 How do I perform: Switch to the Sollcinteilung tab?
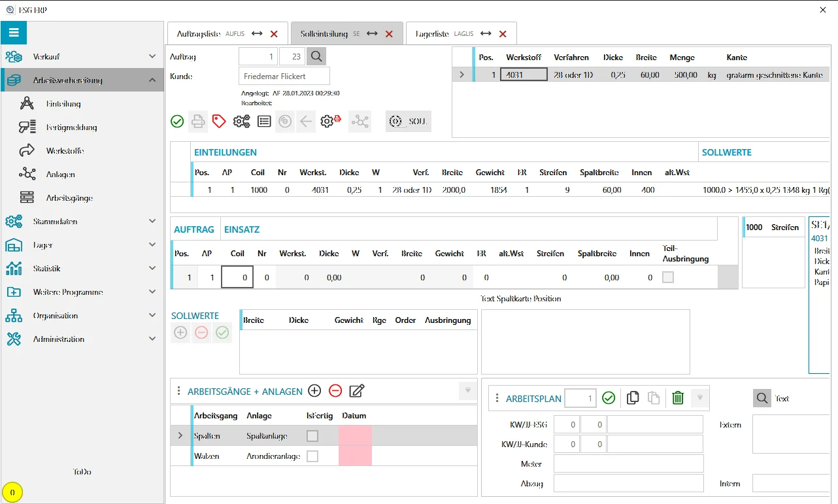pos(346,34)
